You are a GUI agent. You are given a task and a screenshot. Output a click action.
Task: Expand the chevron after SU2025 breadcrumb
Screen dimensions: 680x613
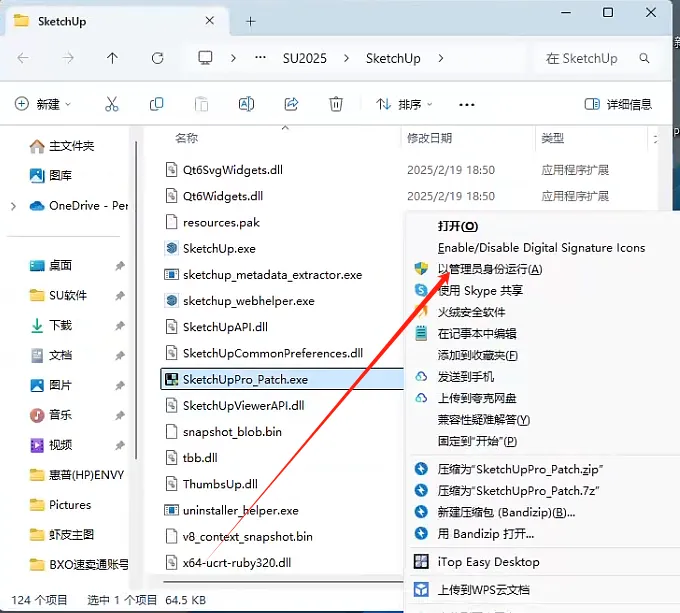click(x=346, y=58)
